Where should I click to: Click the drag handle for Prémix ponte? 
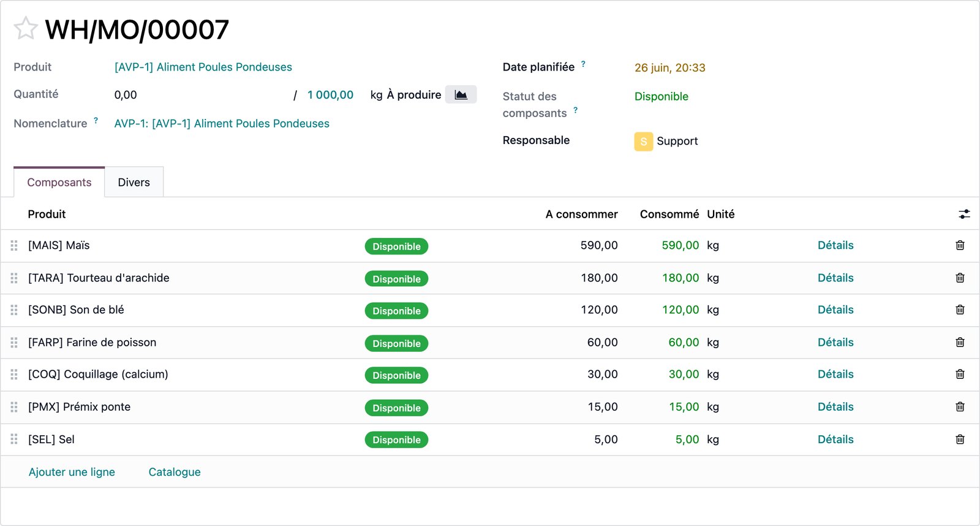(x=14, y=406)
